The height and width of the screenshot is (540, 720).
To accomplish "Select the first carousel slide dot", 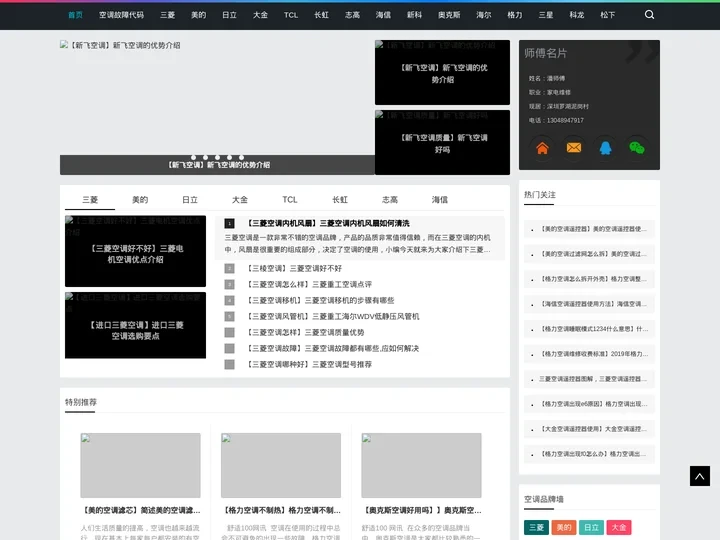I will (x=193, y=157).
